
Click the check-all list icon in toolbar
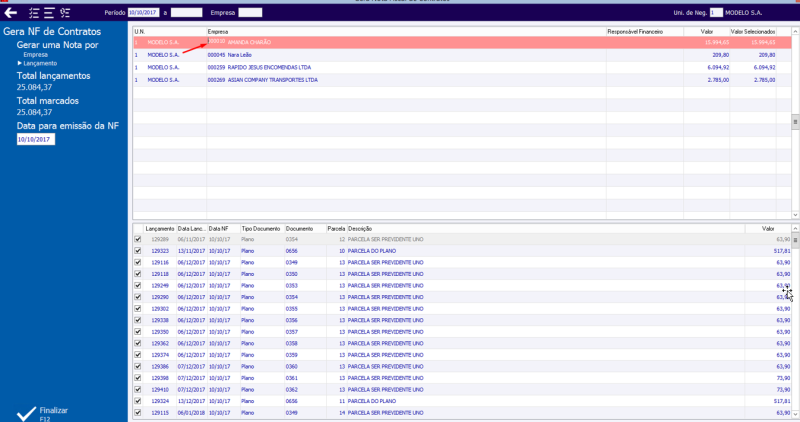(x=34, y=13)
